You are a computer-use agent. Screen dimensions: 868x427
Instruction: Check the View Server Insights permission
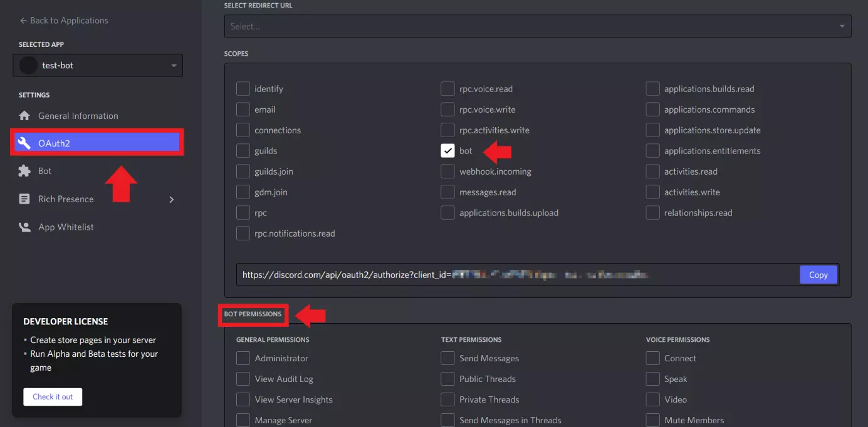pos(243,399)
